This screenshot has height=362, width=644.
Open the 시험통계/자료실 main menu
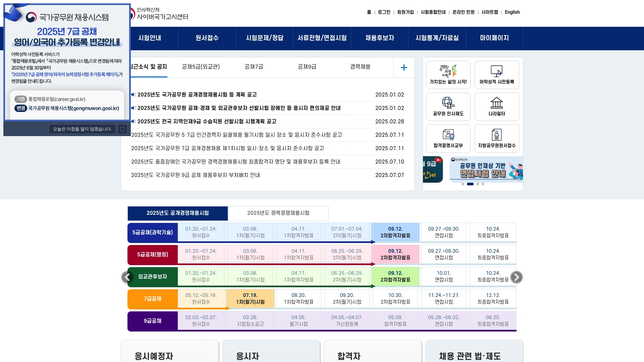pos(437,38)
